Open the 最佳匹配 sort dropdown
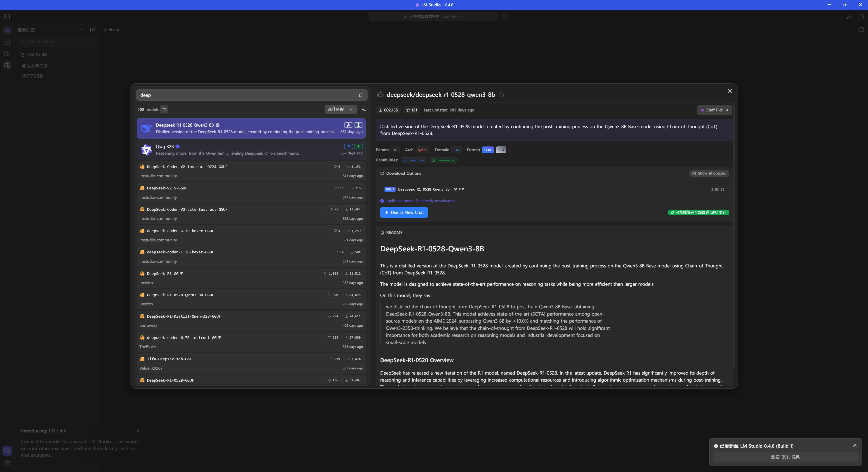The width and height of the screenshot is (868, 472). [x=340, y=109]
